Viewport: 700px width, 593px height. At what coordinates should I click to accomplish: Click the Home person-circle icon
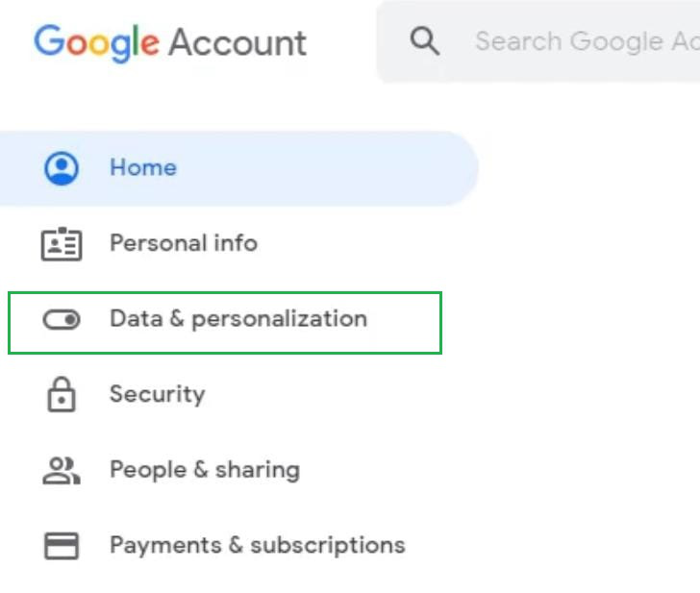point(62,168)
